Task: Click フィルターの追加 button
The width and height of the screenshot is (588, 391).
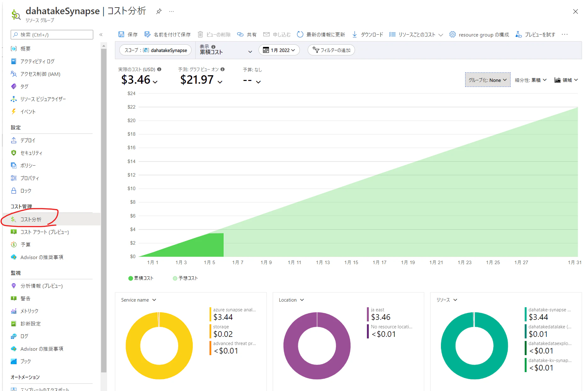Action: pyautogui.click(x=331, y=50)
